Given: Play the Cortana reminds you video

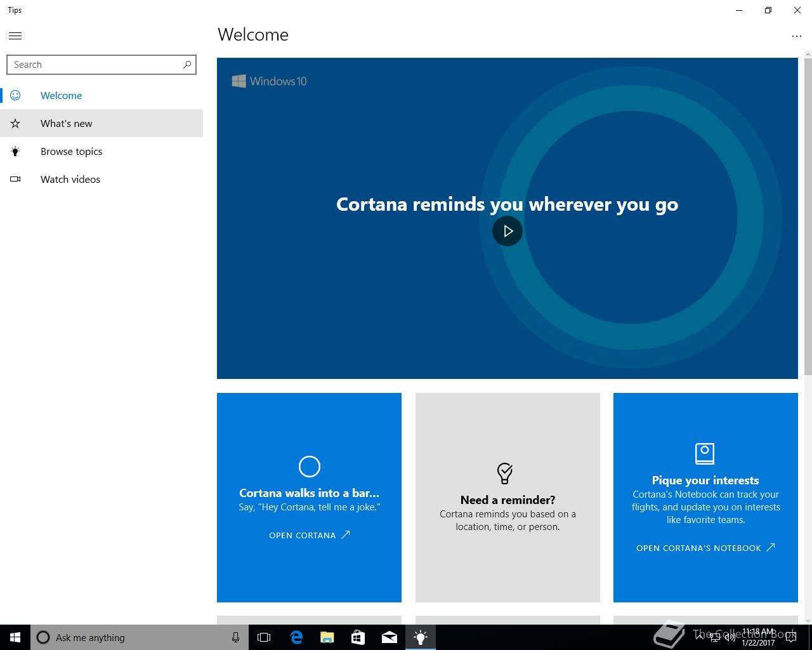Looking at the screenshot, I should (x=507, y=231).
